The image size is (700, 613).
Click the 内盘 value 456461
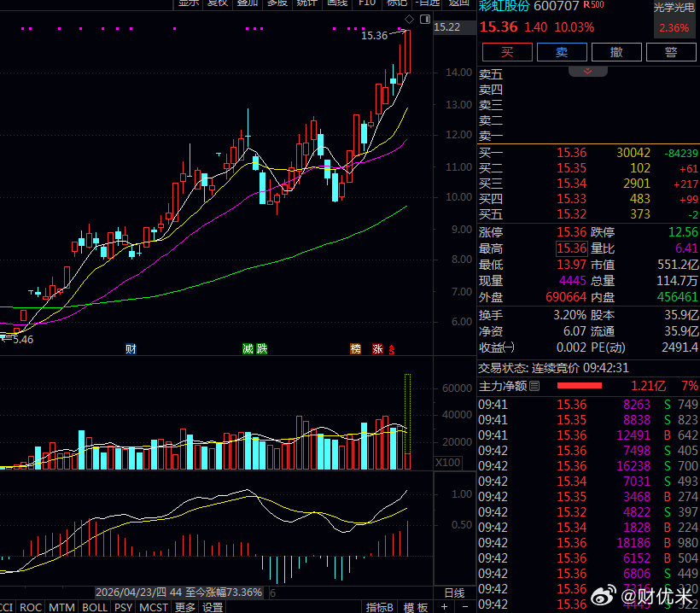click(x=677, y=297)
